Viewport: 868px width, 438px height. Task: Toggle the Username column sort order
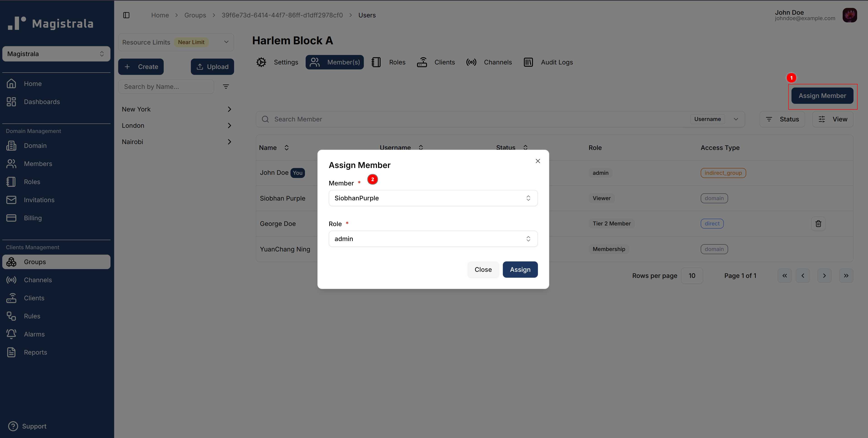click(x=420, y=147)
